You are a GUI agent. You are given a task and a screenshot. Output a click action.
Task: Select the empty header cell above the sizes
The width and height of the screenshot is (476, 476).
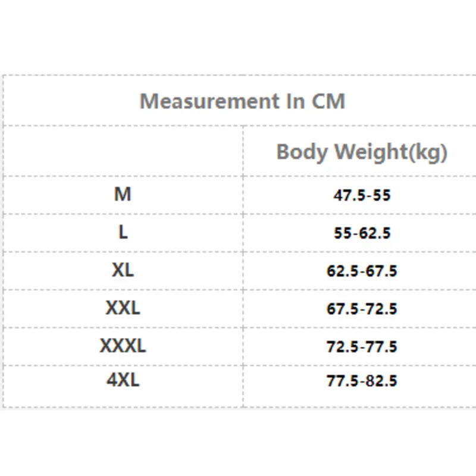click(123, 151)
